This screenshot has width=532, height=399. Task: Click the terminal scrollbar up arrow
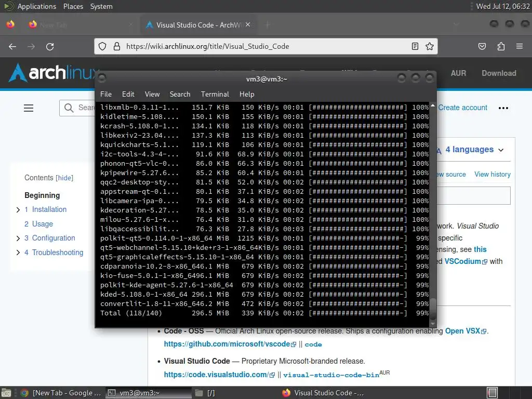tap(433, 106)
